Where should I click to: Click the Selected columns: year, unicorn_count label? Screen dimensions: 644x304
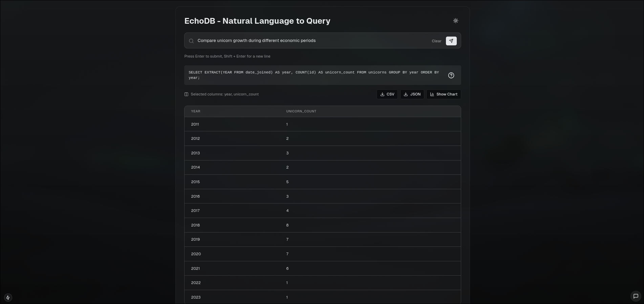[224, 94]
